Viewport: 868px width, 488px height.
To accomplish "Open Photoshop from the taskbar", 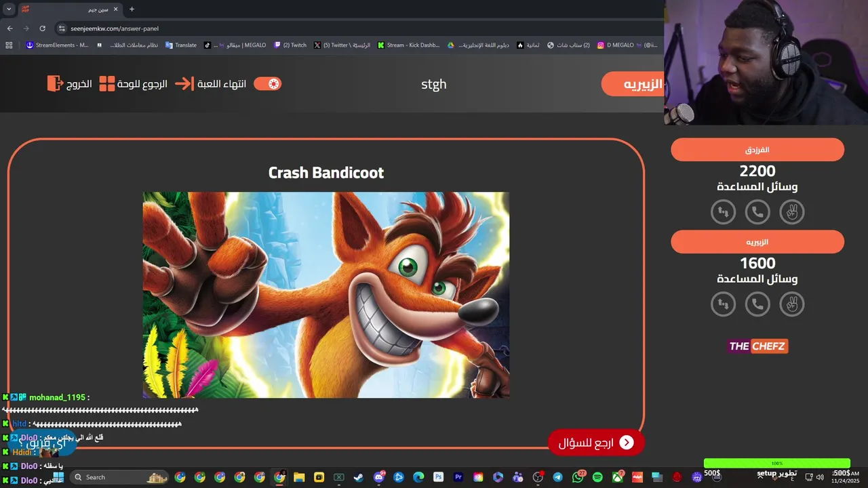I will pyautogui.click(x=438, y=477).
